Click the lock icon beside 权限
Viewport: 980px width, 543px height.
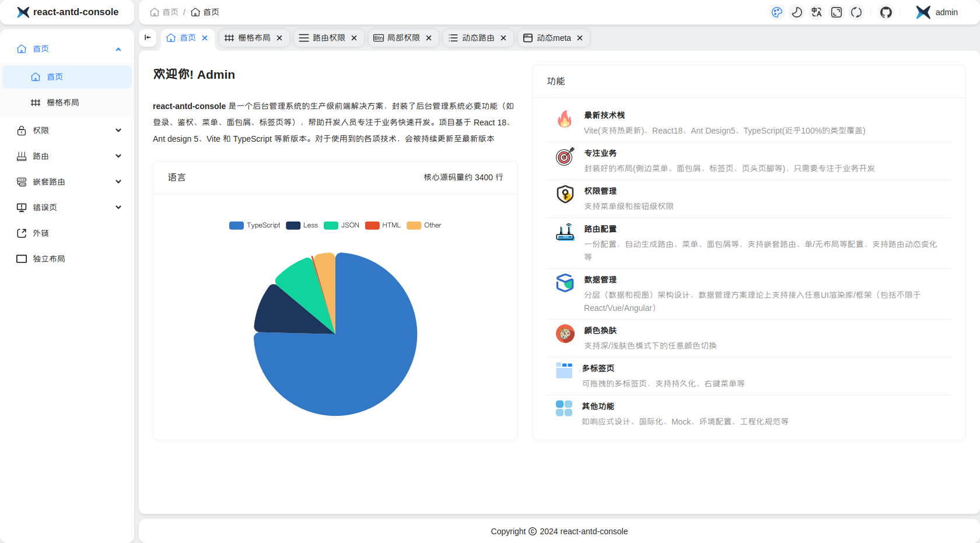pyautogui.click(x=22, y=131)
